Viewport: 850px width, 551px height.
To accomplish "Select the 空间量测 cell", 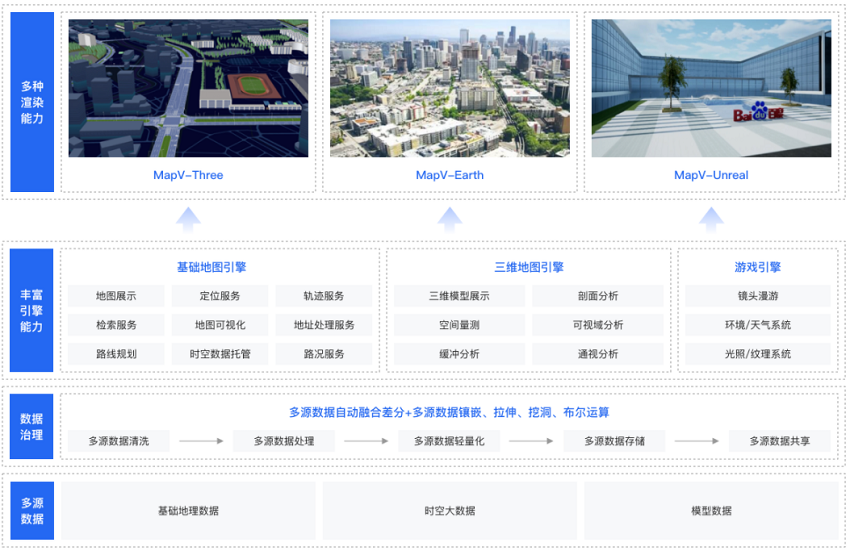I will (x=459, y=325).
